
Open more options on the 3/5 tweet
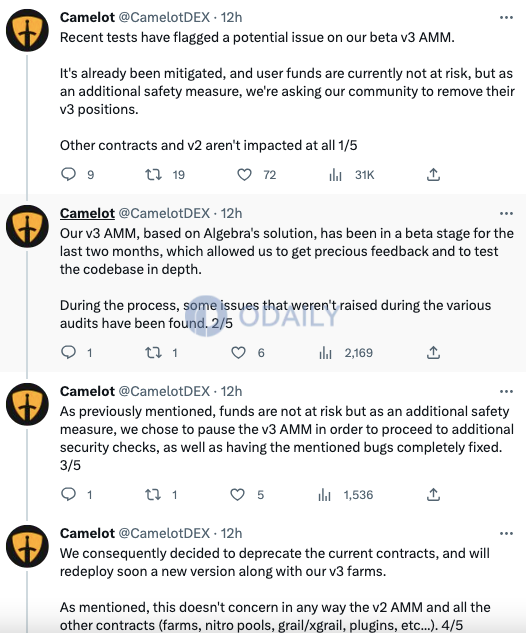506,391
